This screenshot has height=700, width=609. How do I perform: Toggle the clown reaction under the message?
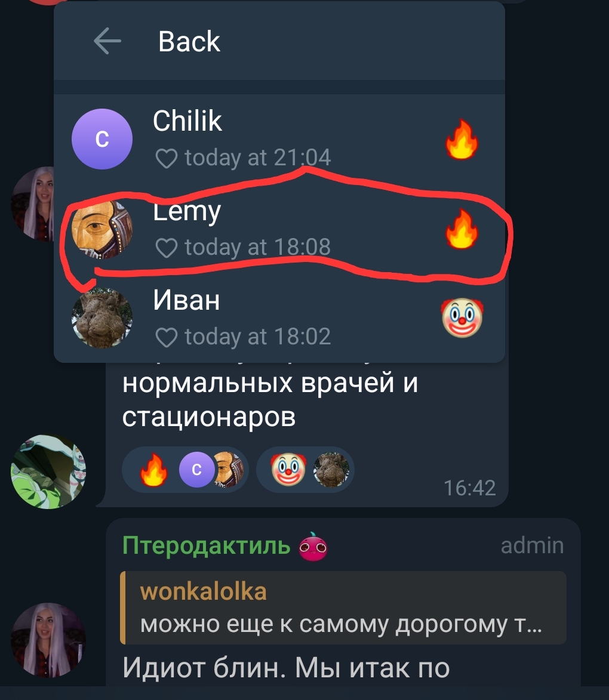coord(306,470)
